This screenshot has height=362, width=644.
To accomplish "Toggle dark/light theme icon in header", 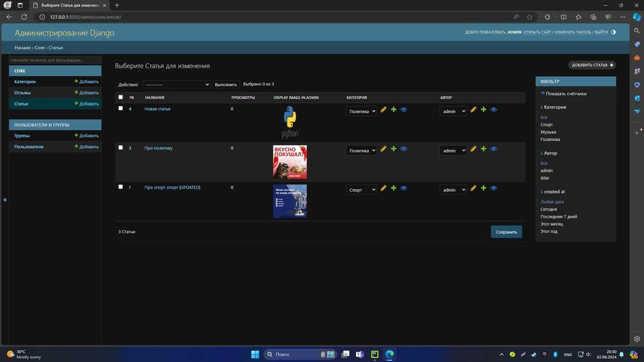I will [613, 32].
